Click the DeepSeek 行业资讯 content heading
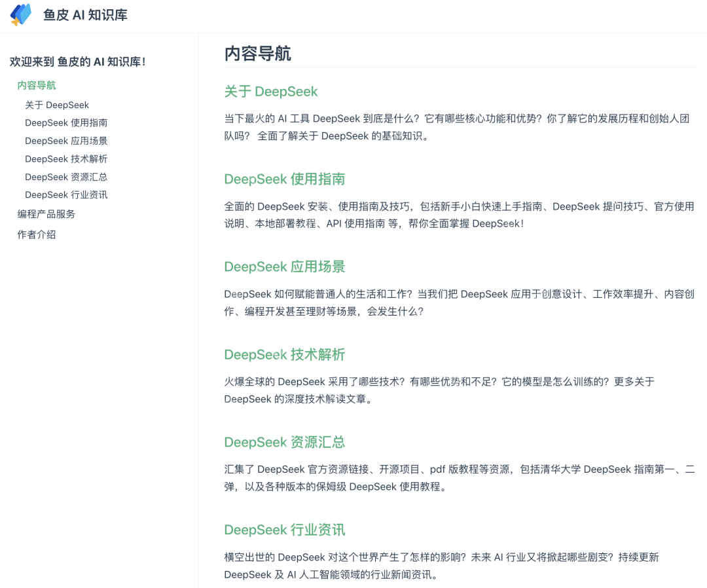 284,530
